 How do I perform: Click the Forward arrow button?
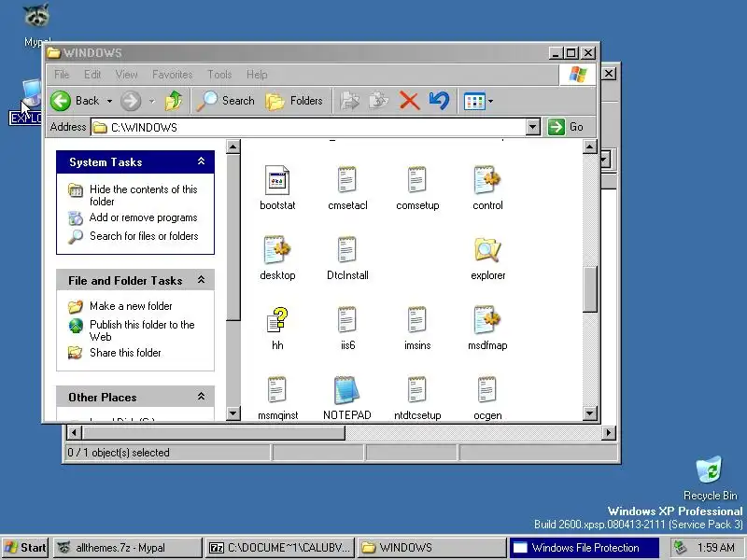(x=131, y=101)
